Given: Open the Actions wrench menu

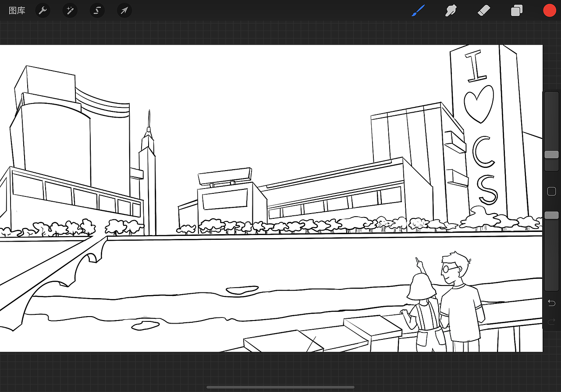Looking at the screenshot, I should click(x=43, y=11).
